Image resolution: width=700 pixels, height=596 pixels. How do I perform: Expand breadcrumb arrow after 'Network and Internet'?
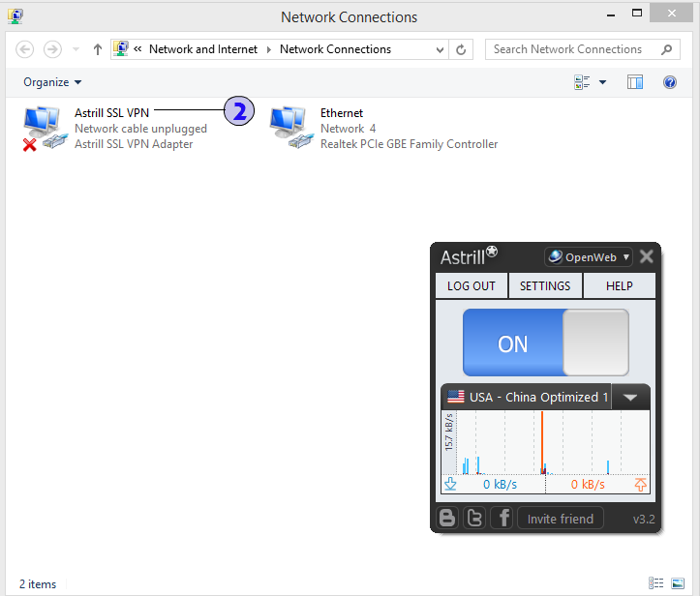pyautogui.click(x=269, y=49)
